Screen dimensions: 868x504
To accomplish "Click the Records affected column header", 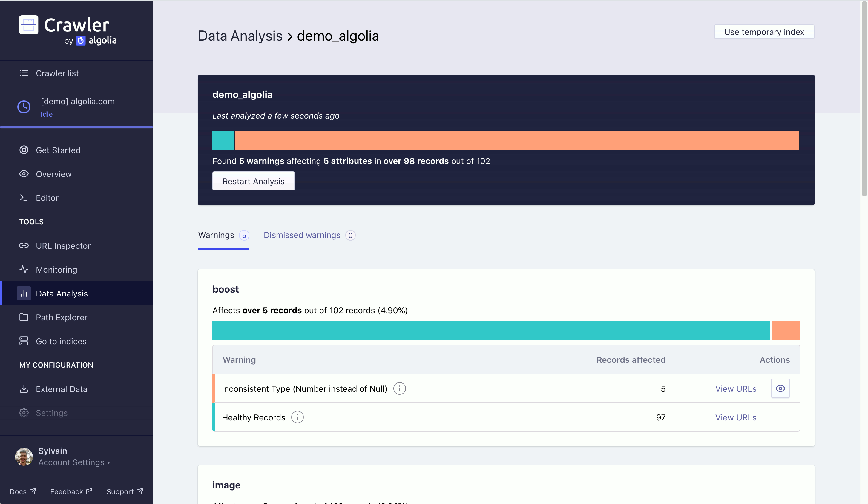I will click(631, 360).
